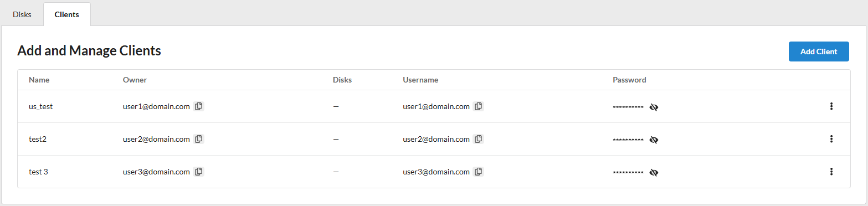Copy the owner email for test 3
This screenshot has height=206, width=868.
[x=199, y=172]
